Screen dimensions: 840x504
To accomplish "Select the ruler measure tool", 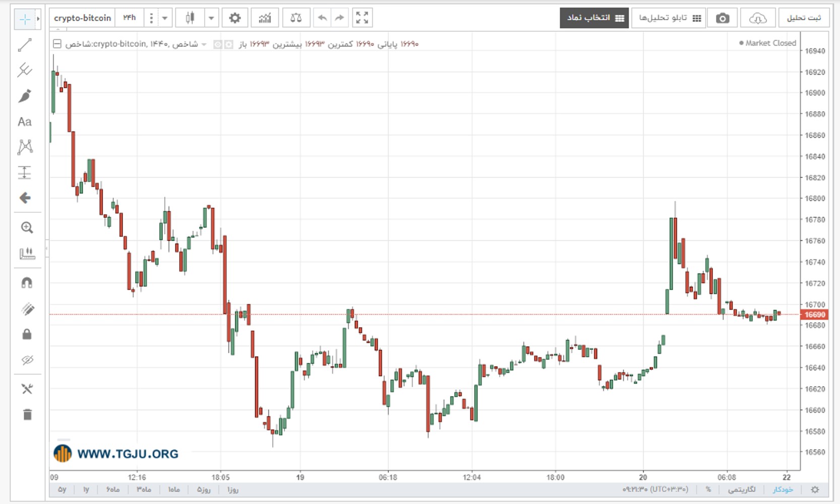I will (x=27, y=253).
